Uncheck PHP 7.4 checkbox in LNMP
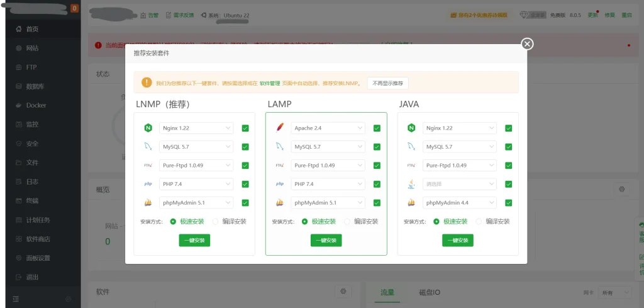The width and height of the screenshot is (644, 308). (245, 184)
